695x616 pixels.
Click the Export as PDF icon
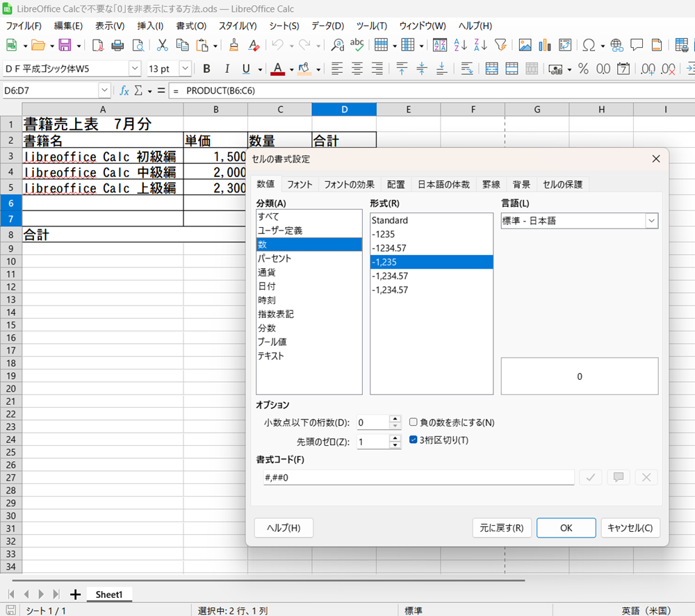tap(97, 45)
